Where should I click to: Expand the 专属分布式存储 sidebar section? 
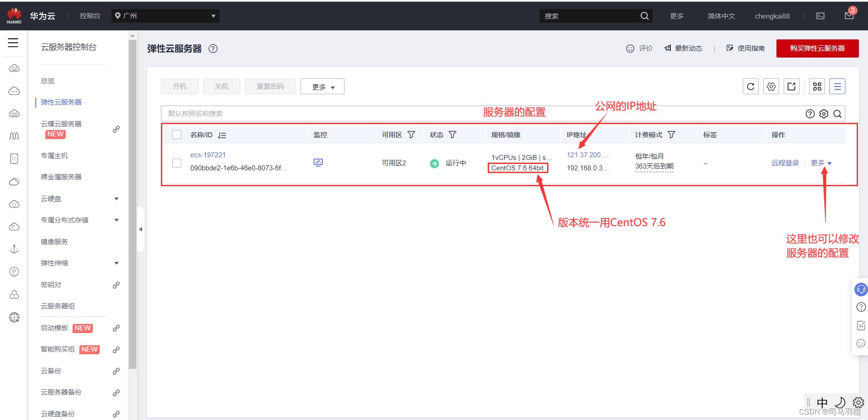coord(116,220)
